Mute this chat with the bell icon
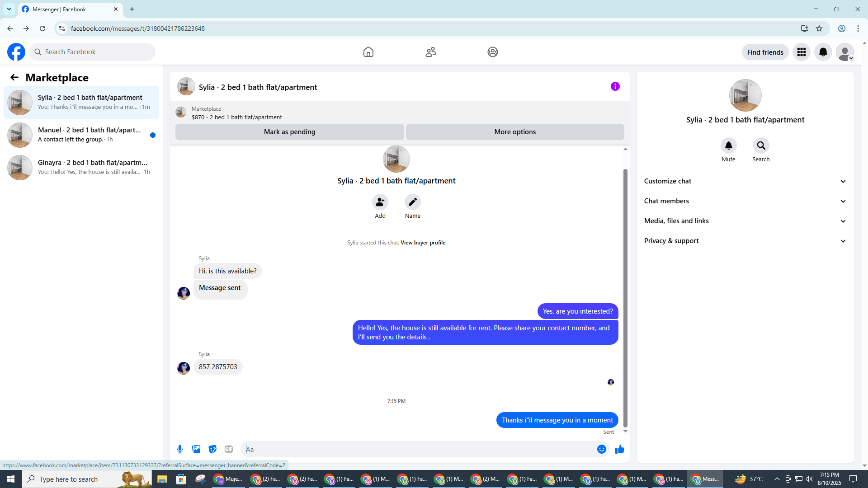 (728, 145)
